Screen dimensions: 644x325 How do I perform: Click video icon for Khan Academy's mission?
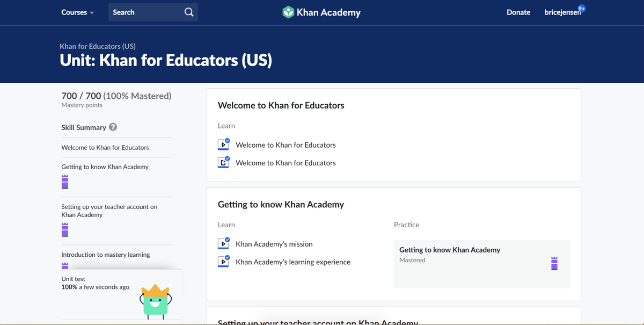point(223,244)
